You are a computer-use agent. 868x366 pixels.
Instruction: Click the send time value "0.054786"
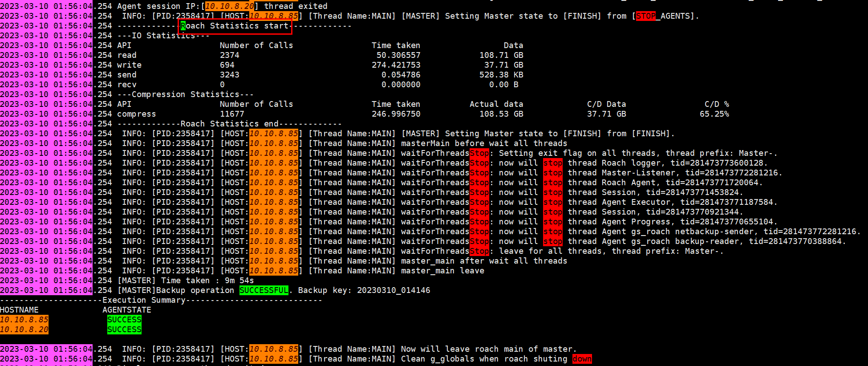pos(401,75)
